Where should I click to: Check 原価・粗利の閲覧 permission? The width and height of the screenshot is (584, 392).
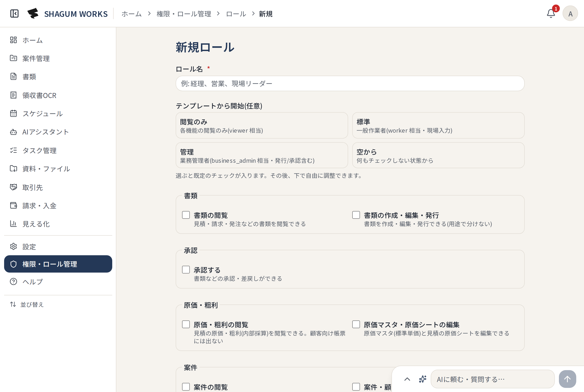[x=186, y=325]
